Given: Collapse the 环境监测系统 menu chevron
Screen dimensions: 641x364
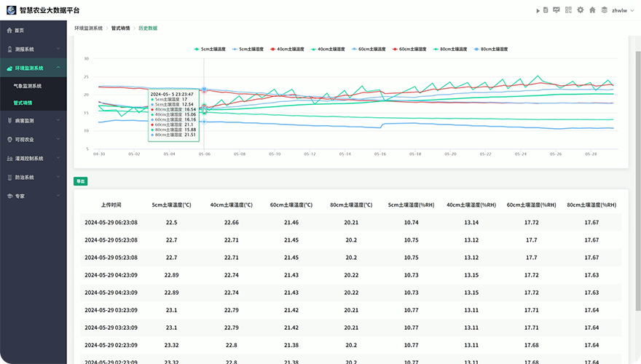Looking at the screenshot, I should [58, 68].
